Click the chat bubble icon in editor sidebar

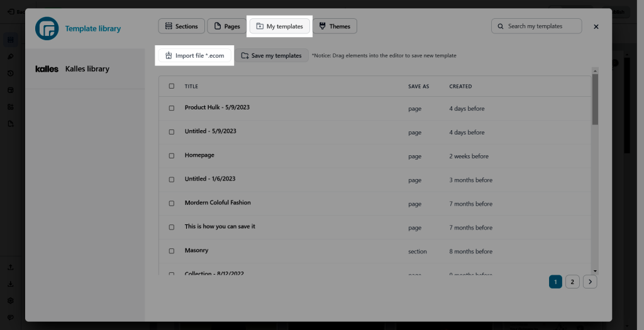pyautogui.click(x=11, y=317)
